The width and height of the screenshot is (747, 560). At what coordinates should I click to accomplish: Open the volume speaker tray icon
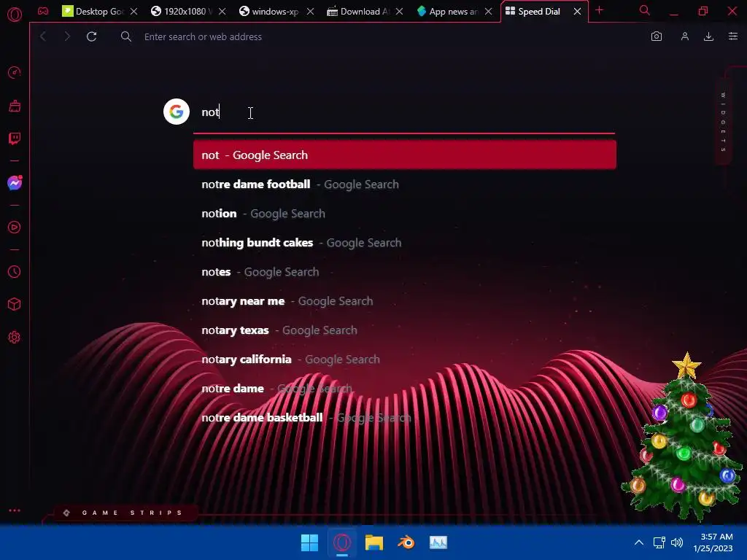pos(676,542)
